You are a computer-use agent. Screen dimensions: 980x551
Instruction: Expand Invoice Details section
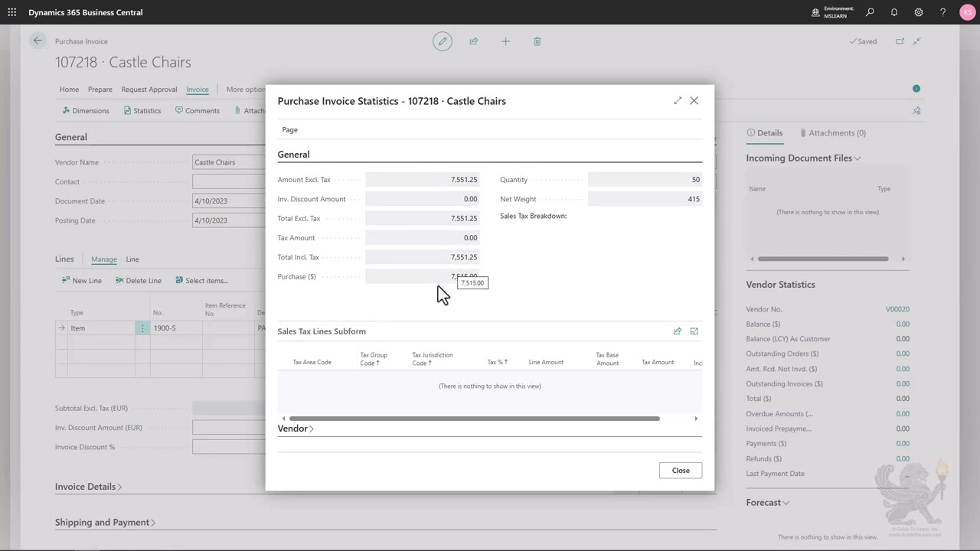pos(88,487)
